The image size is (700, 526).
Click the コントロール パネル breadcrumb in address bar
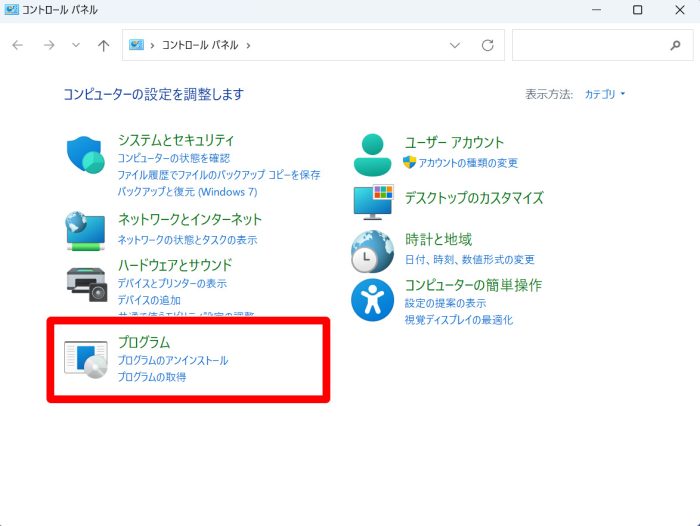200,45
